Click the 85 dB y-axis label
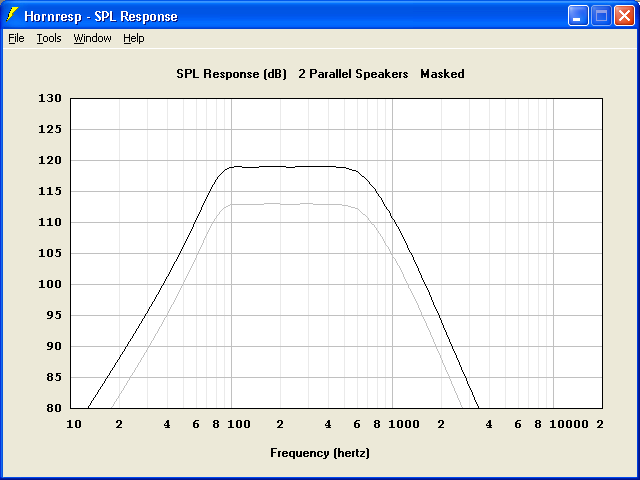Image resolution: width=640 pixels, height=480 pixels. (x=53, y=378)
